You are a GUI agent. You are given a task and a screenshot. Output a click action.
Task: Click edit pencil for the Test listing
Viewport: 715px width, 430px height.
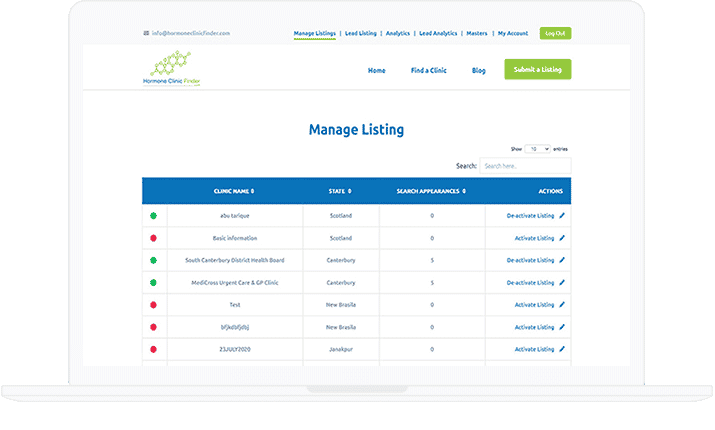pyautogui.click(x=562, y=304)
